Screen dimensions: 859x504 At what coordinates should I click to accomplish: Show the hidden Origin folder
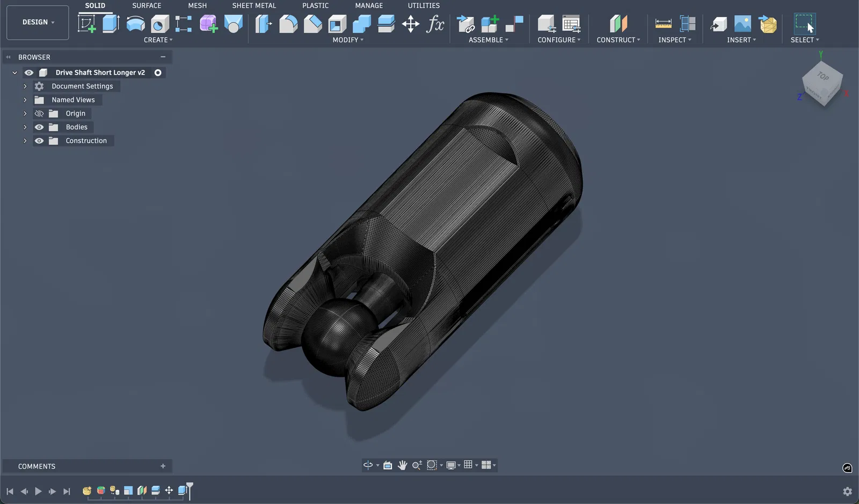(x=39, y=113)
